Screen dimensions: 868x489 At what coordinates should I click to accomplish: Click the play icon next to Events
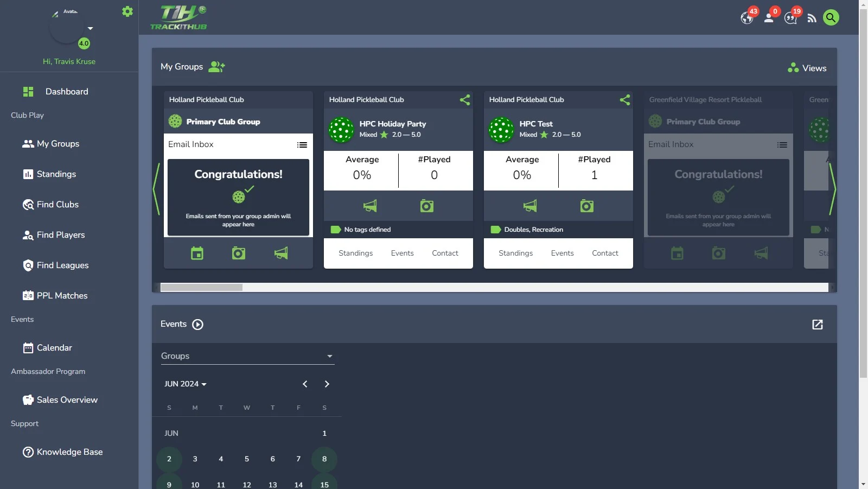point(198,325)
